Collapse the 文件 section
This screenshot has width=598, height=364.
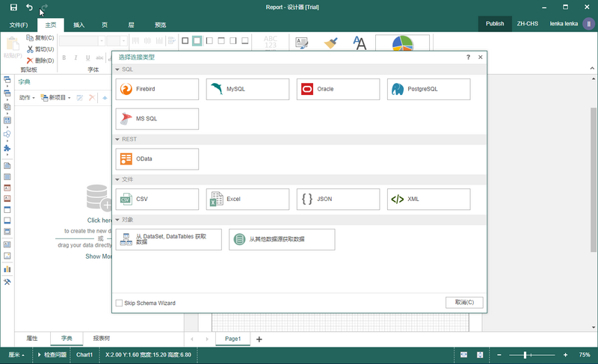point(117,179)
